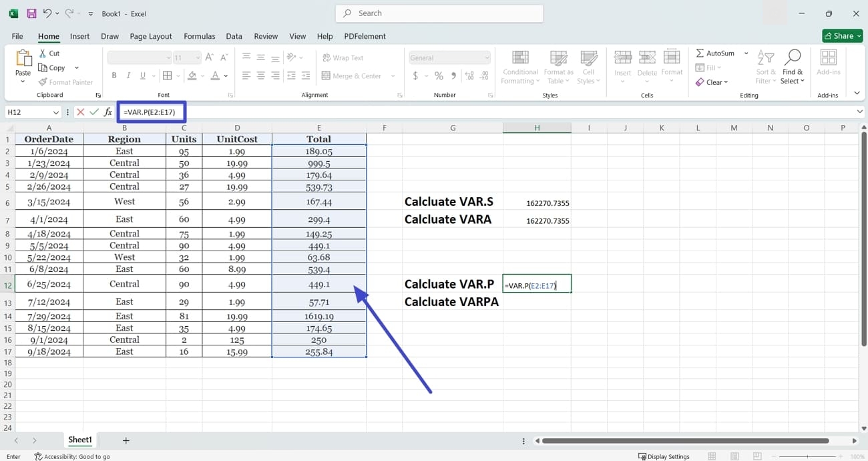
Task: Switch to the Formulas ribbon tab
Action: (198, 36)
